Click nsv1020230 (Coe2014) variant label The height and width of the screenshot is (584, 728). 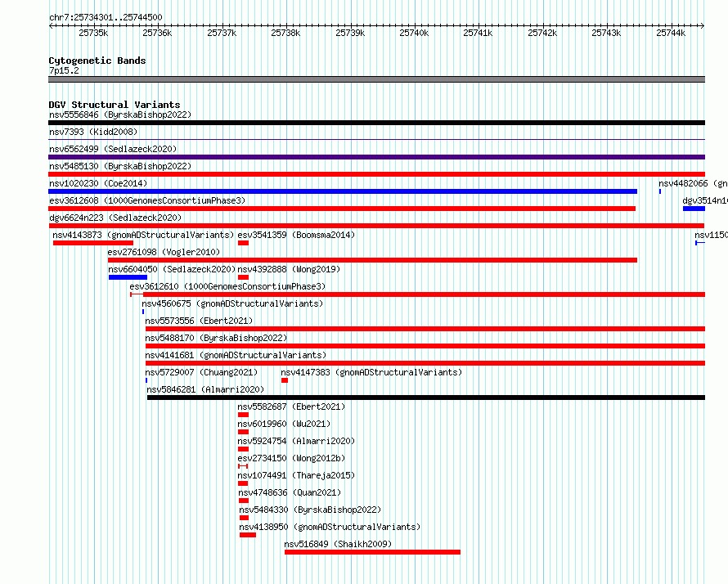coord(98,183)
